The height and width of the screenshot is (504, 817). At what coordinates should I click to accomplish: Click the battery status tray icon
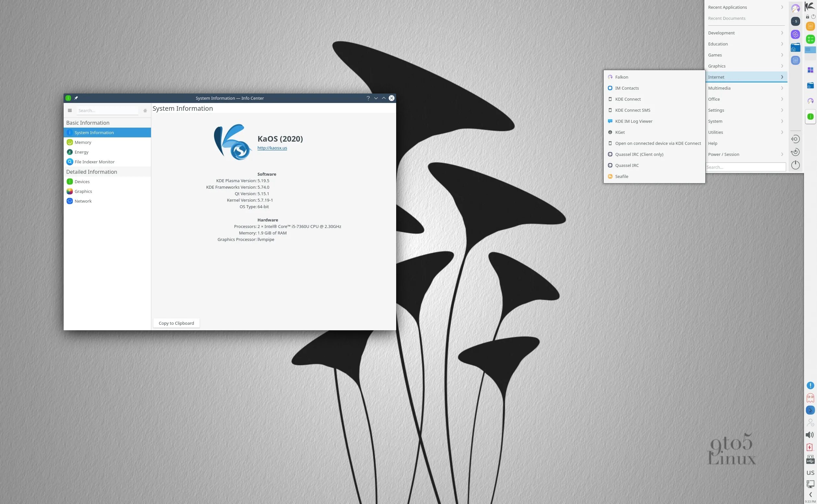[x=810, y=447]
